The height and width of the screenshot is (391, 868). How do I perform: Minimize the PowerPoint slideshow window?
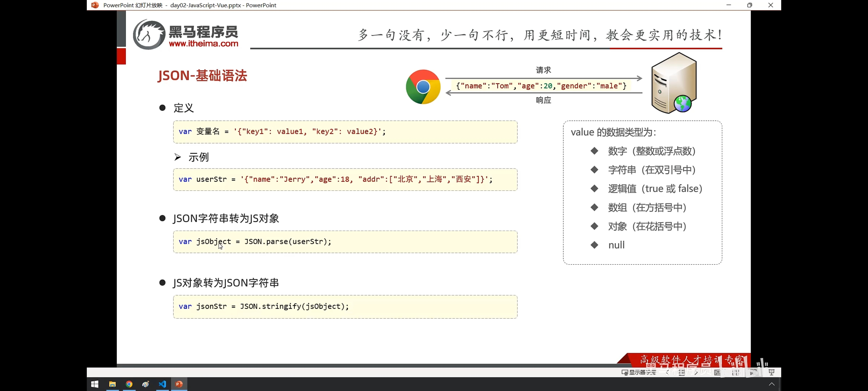click(x=729, y=5)
